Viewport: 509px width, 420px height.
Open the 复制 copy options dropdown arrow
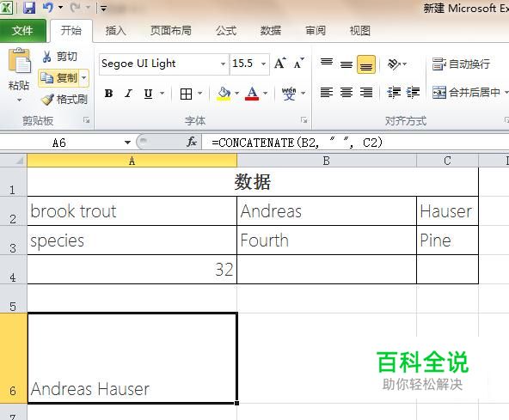click(84, 78)
